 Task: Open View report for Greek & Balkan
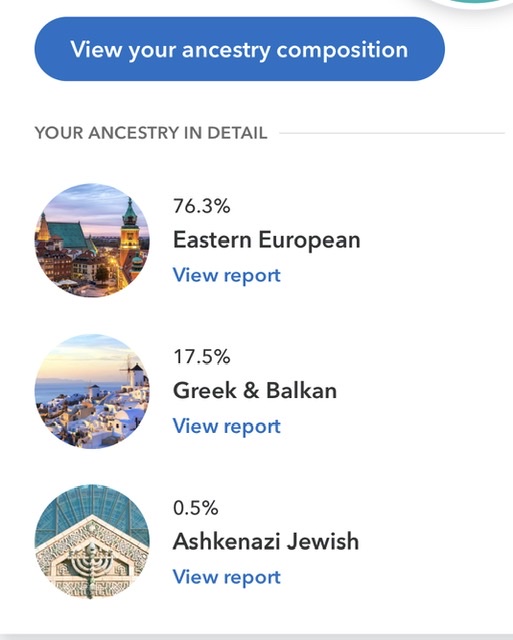point(227,427)
